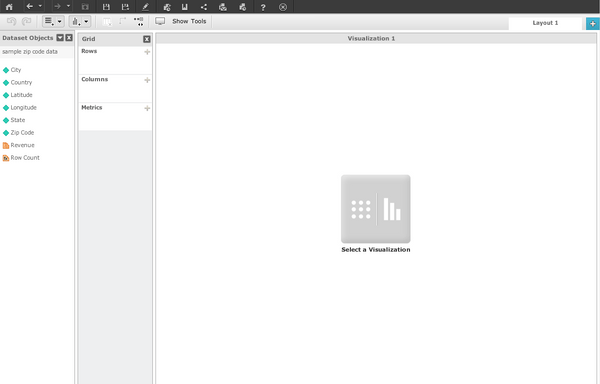The width and height of the screenshot is (600, 384).
Task: Click the Visualization 1 title bar
Action: click(x=376, y=38)
